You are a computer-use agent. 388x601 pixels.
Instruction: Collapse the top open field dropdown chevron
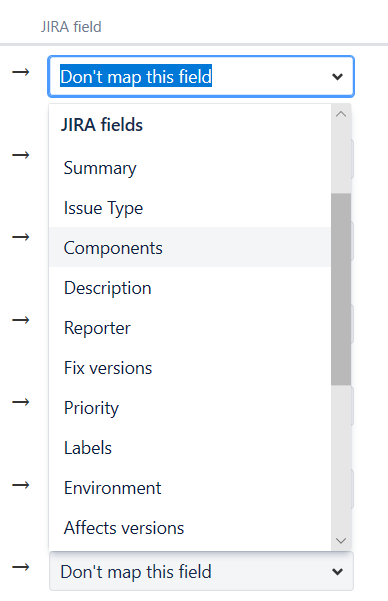coord(337,77)
